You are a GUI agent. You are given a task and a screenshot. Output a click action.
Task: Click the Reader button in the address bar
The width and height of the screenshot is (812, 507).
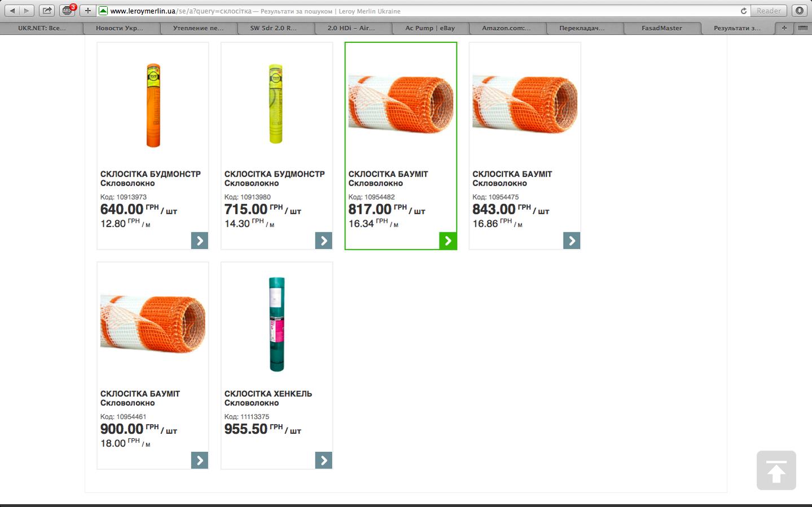769,11
